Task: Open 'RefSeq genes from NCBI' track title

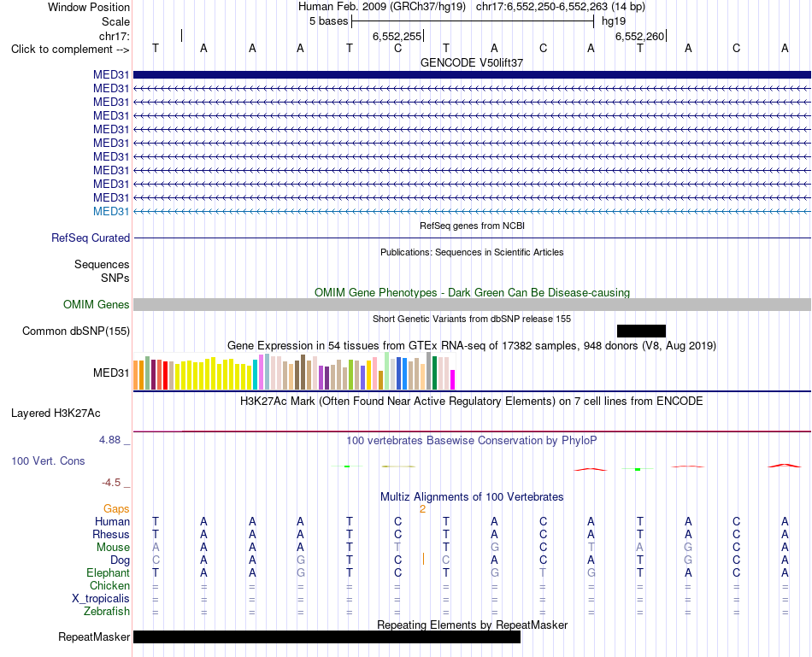Action: coord(472,226)
